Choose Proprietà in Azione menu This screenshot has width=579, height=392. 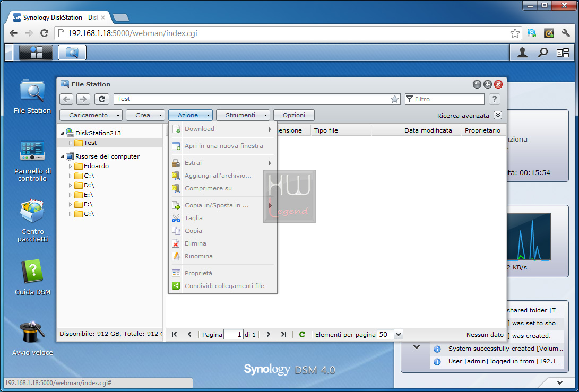223,273
